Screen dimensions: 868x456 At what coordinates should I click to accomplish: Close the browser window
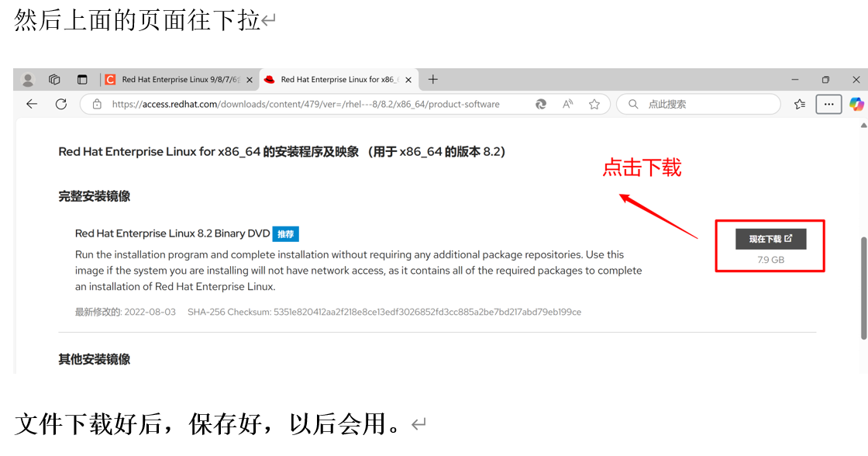856,80
